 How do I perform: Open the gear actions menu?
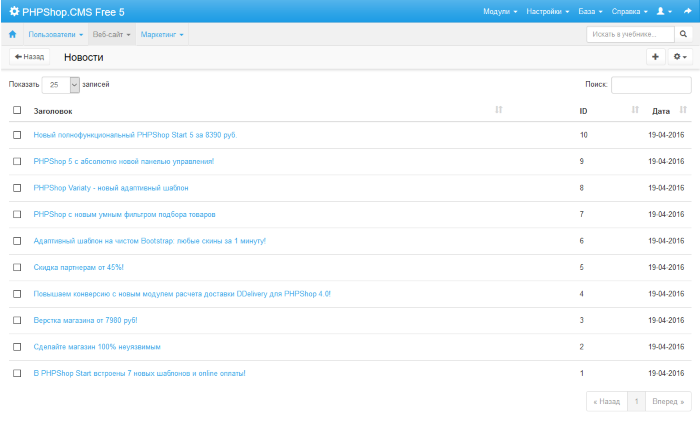[680, 57]
